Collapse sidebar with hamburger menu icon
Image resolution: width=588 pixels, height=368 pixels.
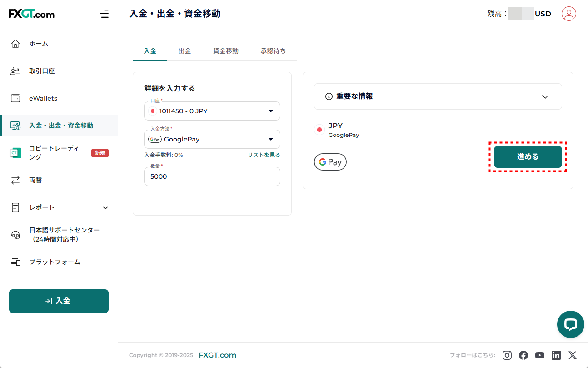104,14
